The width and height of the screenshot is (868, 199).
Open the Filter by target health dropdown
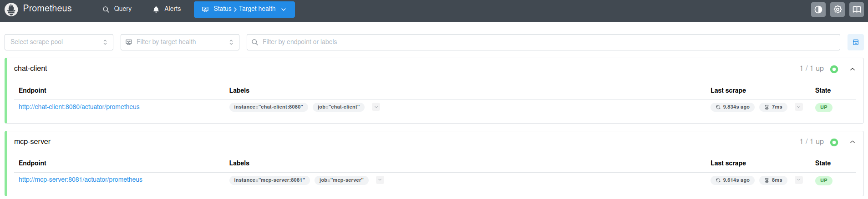[x=180, y=42]
